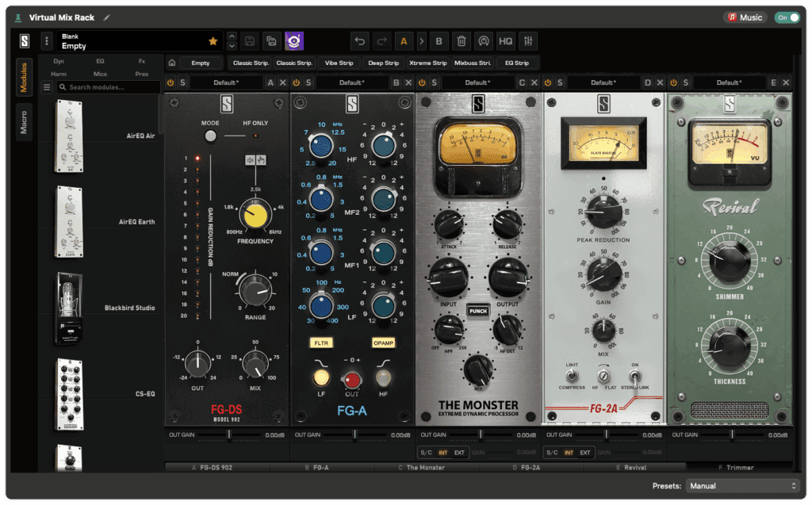Open the FG-A Default preset dropdown
The width and height of the screenshot is (812, 505).
354,82
